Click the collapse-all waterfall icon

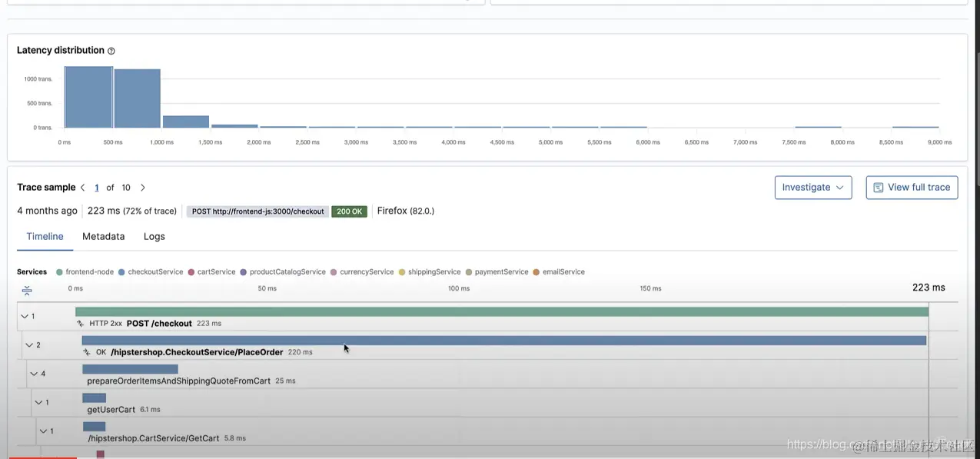click(x=27, y=290)
